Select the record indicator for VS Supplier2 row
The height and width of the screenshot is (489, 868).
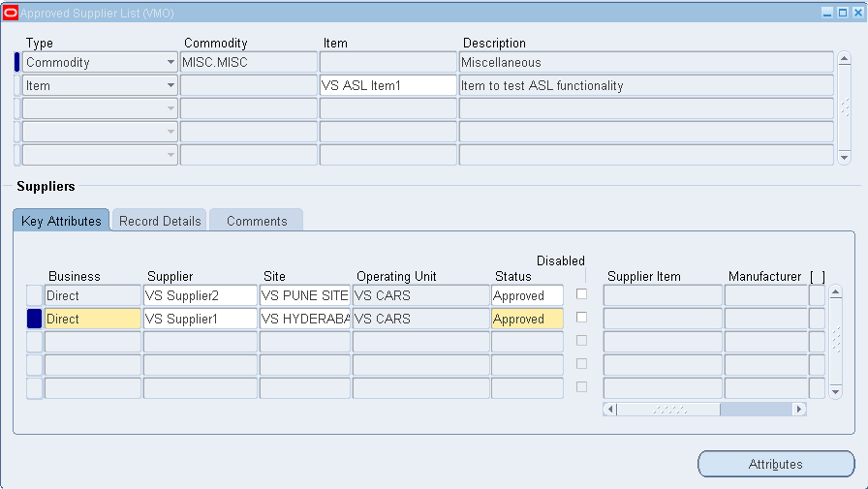(x=34, y=296)
